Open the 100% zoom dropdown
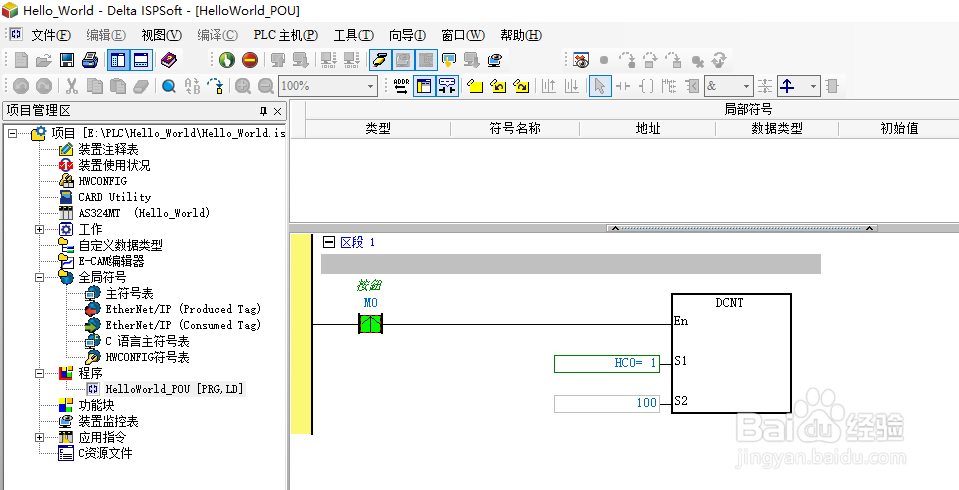Screen dimensions: 959x490 click(370, 86)
